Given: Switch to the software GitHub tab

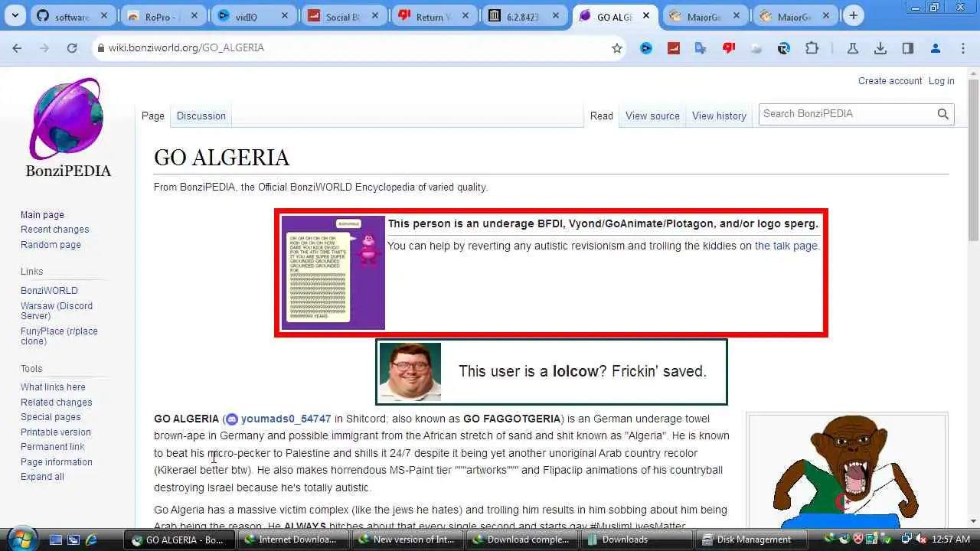Looking at the screenshot, I should 73,16.
